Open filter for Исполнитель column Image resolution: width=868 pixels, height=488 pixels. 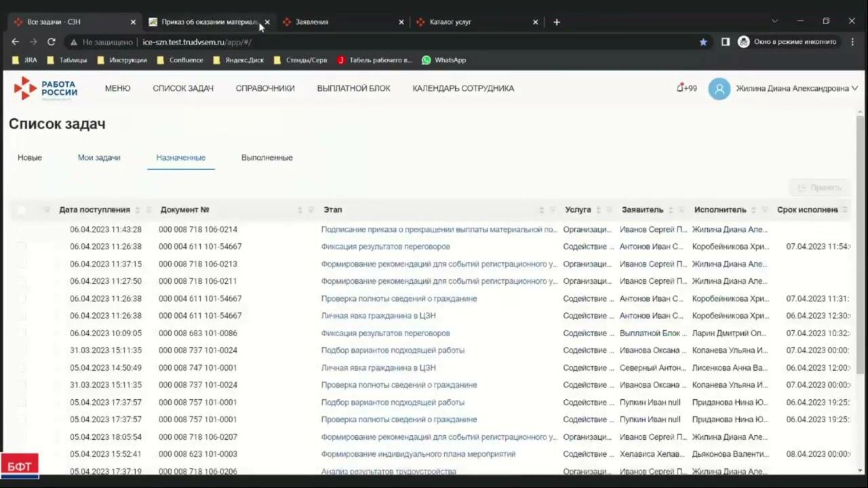click(765, 210)
